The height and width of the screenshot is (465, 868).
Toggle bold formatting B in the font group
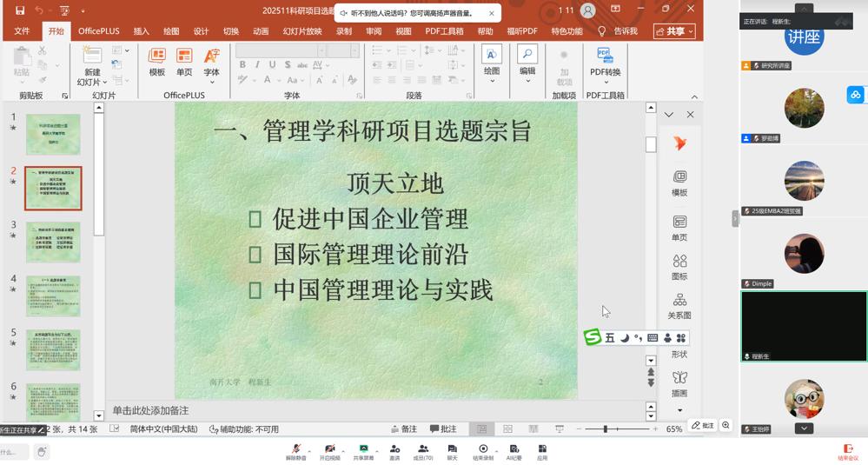pos(242,65)
